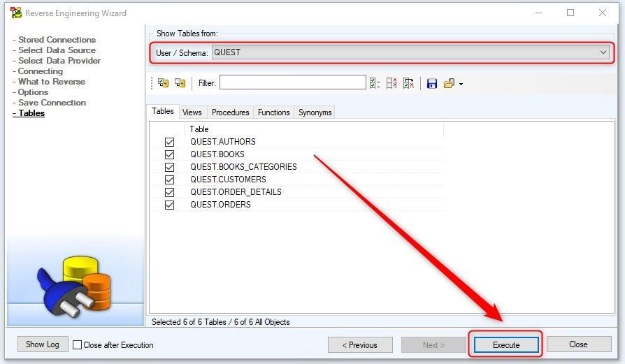Click the Table column header
Screen dimensions: 625x364
[x=314, y=129]
